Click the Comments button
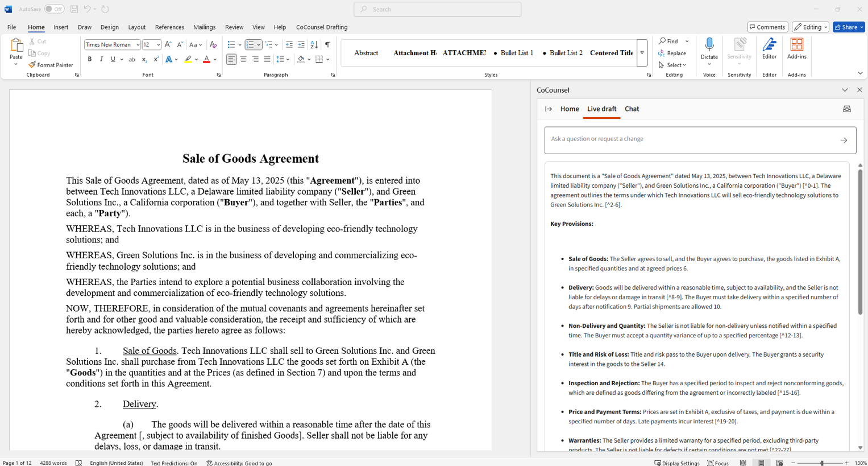Image resolution: width=868 pixels, height=466 pixels. (x=767, y=27)
